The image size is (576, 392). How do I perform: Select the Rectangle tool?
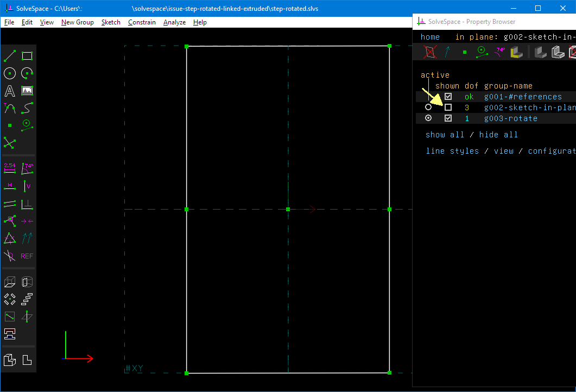(x=27, y=56)
